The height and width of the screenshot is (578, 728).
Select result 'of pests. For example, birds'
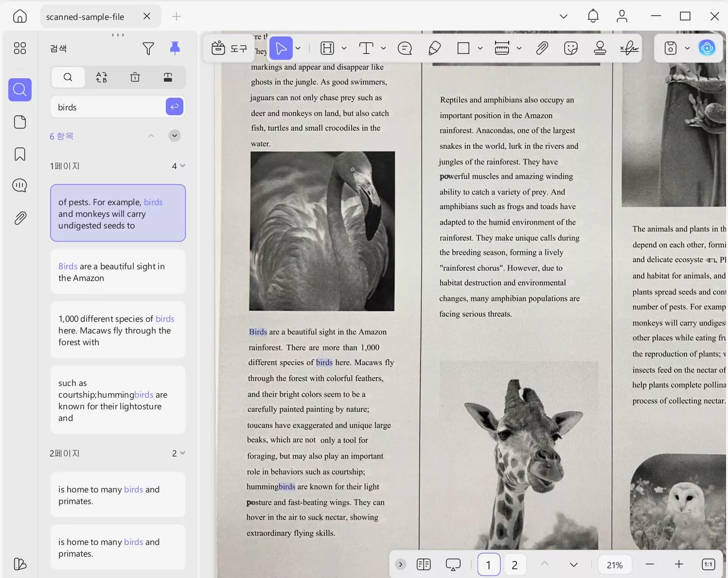[118, 213]
